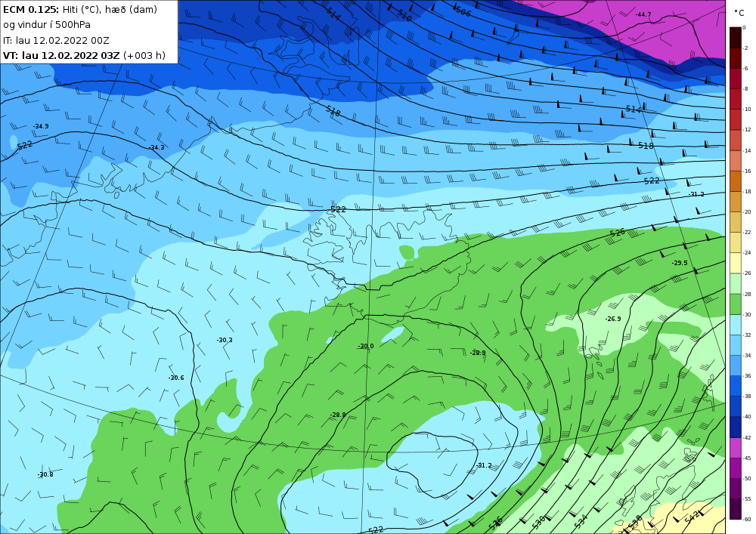Click the temperature value '-30.8' on the map
Viewport: 756px width, 534px height.
coord(45,475)
